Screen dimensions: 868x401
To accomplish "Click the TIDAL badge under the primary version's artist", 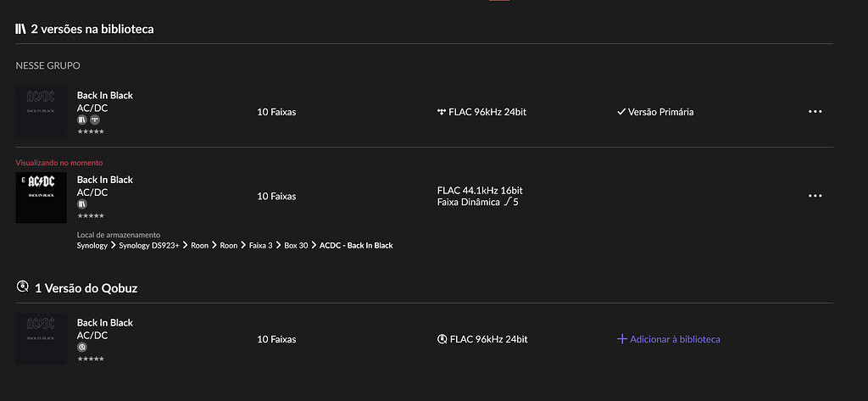I will pos(94,120).
